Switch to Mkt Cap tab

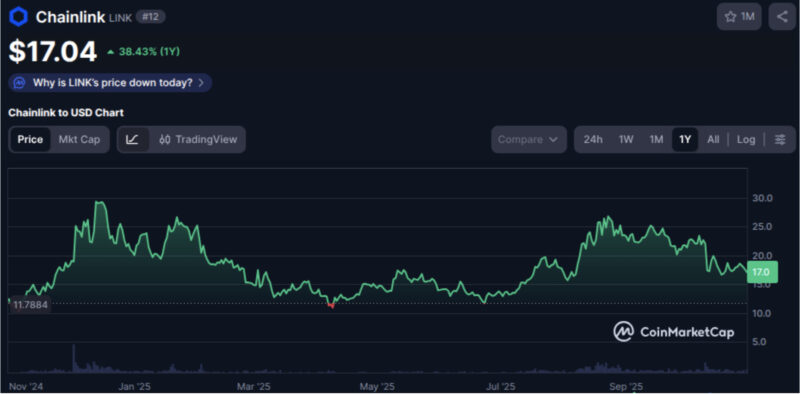click(x=79, y=139)
